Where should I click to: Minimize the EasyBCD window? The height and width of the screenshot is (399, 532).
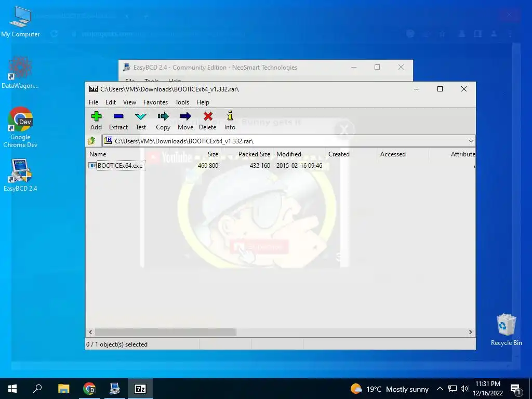pyautogui.click(x=354, y=67)
